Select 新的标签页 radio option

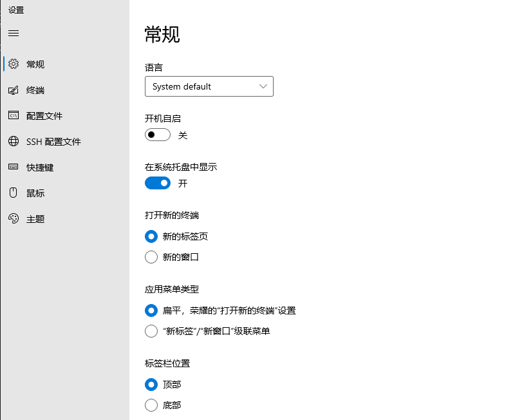(x=151, y=236)
